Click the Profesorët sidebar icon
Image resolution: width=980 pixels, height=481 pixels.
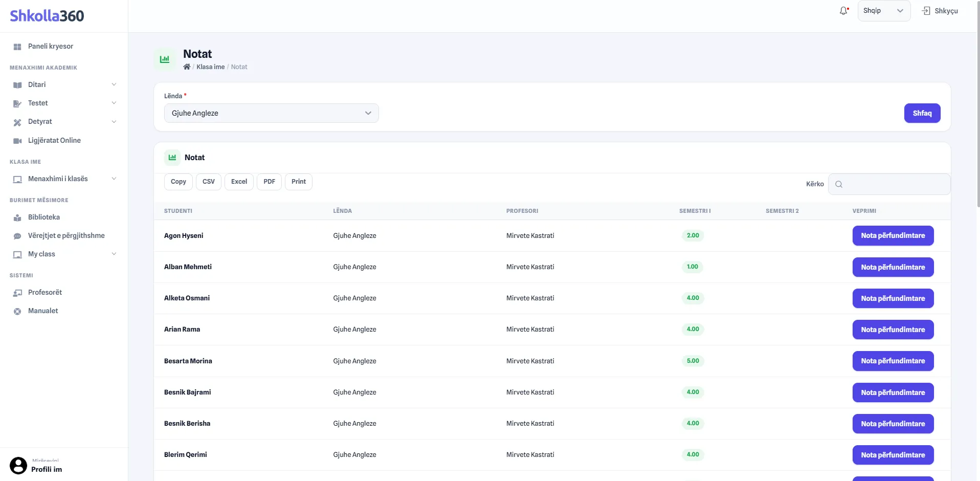17,293
